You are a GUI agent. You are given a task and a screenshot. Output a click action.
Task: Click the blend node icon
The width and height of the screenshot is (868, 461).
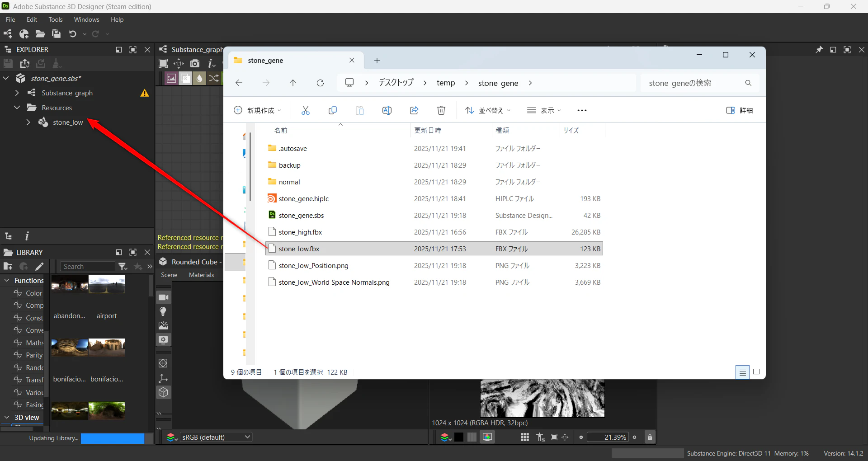tap(185, 78)
